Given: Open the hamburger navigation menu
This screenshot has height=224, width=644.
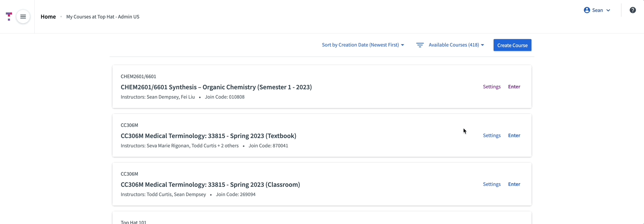Looking at the screenshot, I should tap(23, 17).
